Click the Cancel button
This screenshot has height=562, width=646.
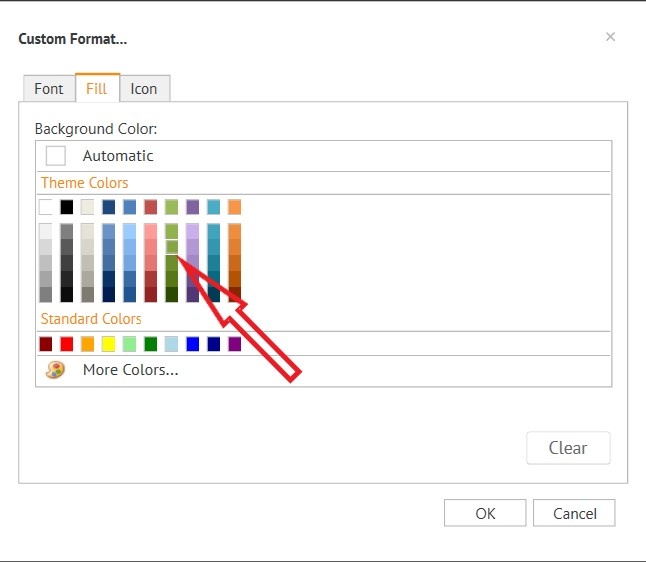tap(574, 513)
